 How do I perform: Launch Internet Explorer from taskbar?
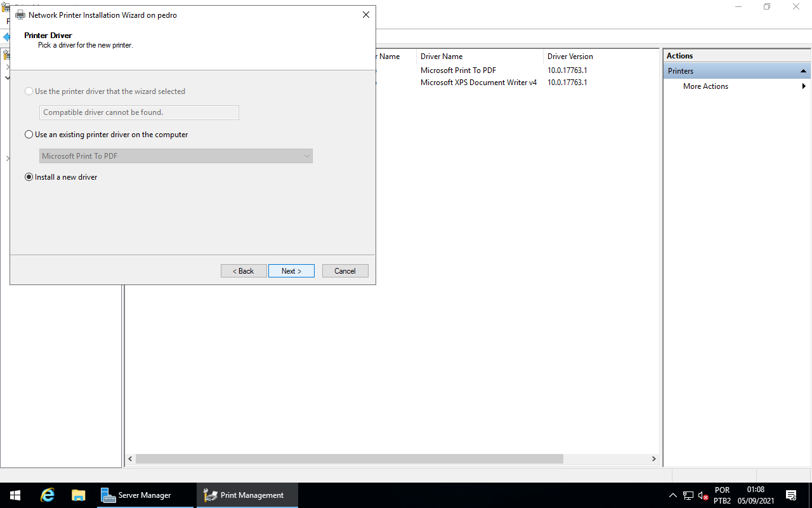point(48,495)
